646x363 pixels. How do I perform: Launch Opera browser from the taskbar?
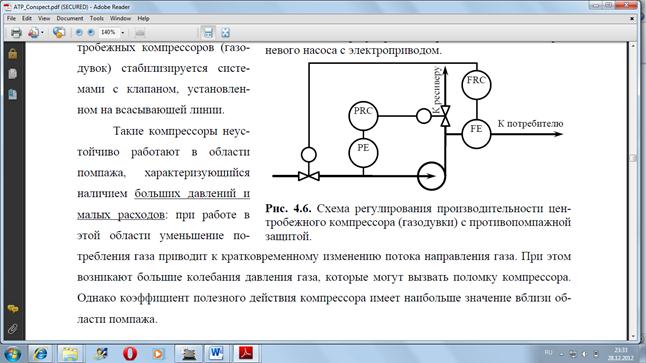pyautogui.click(x=130, y=354)
